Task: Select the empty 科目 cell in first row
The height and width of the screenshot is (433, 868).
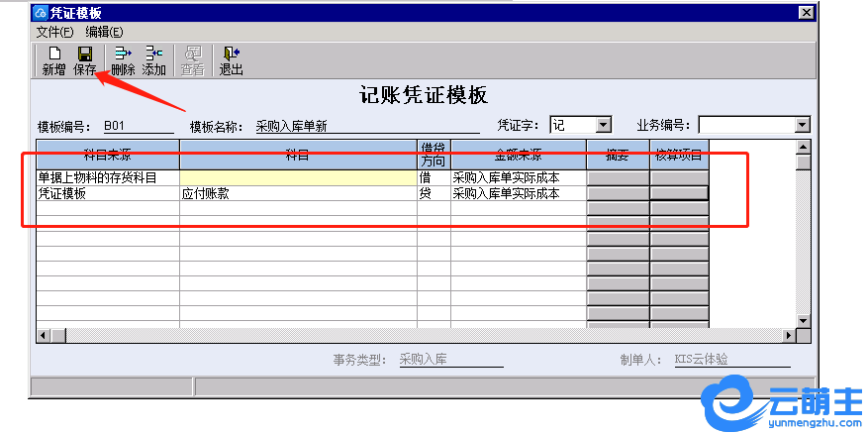Action: 298,178
